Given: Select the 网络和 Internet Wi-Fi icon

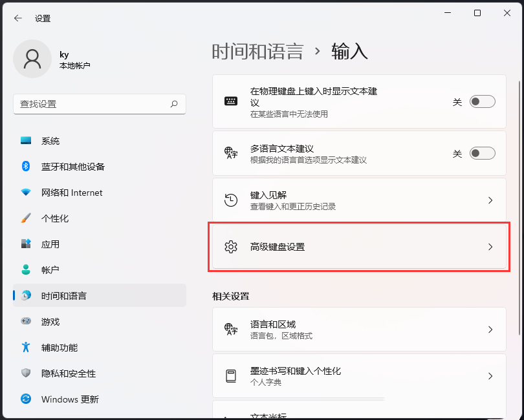Looking at the screenshot, I should tap(26, 193).
